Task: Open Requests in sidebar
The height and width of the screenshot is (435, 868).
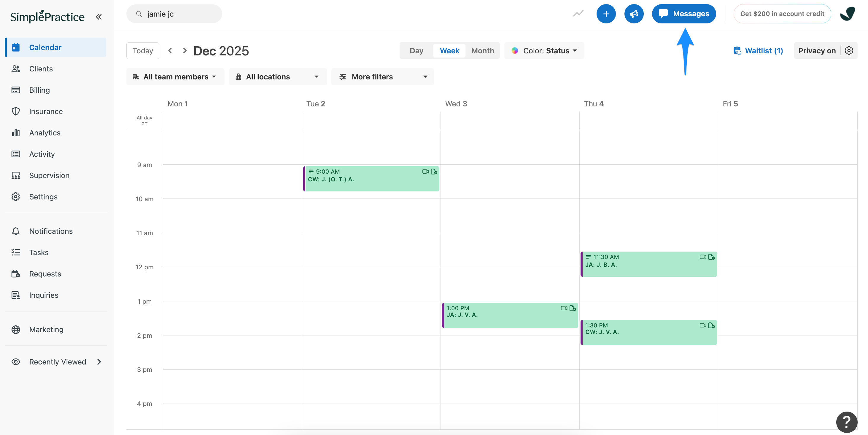Action: 55,274
